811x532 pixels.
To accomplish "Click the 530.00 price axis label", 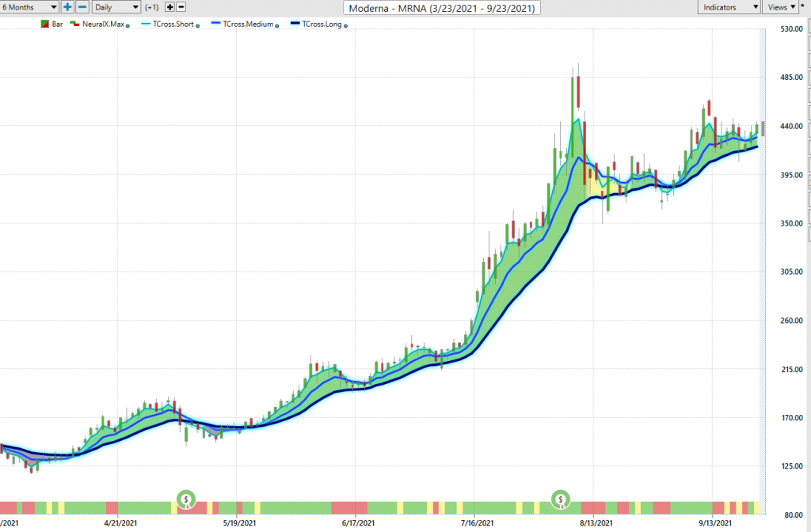I will coord(791,29).
